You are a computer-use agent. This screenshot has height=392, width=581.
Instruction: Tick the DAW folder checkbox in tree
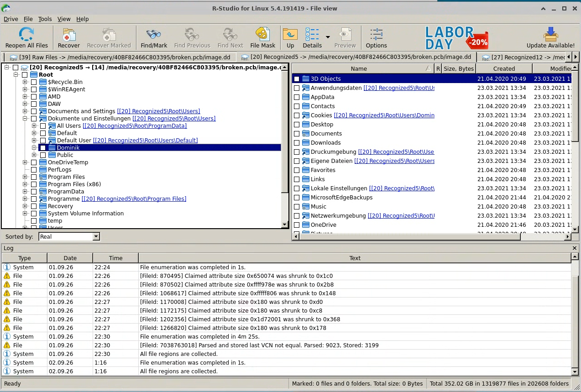34,104
